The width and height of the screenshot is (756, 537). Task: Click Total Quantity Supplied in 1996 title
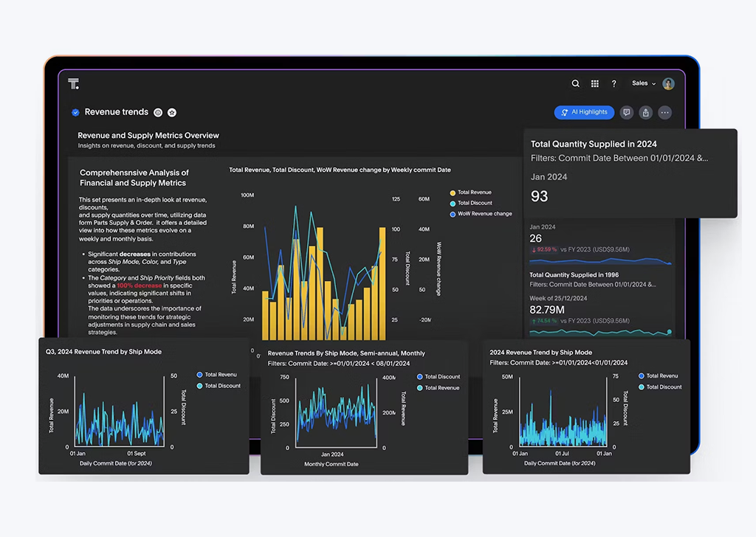pos(574,275)
